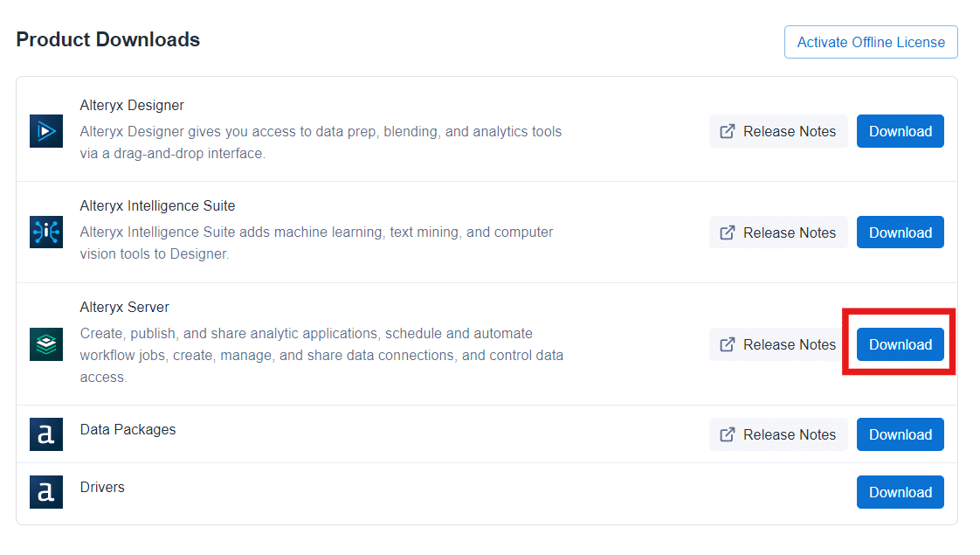The image size is (980, 555).
Task: Click the Data Packages logo icon
Action: (x=46, y=434)
